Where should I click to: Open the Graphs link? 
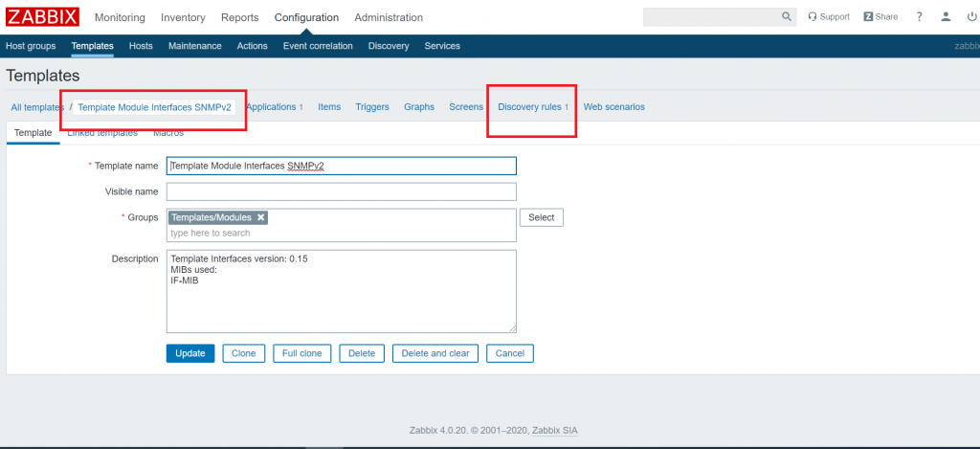click(419, 107)
